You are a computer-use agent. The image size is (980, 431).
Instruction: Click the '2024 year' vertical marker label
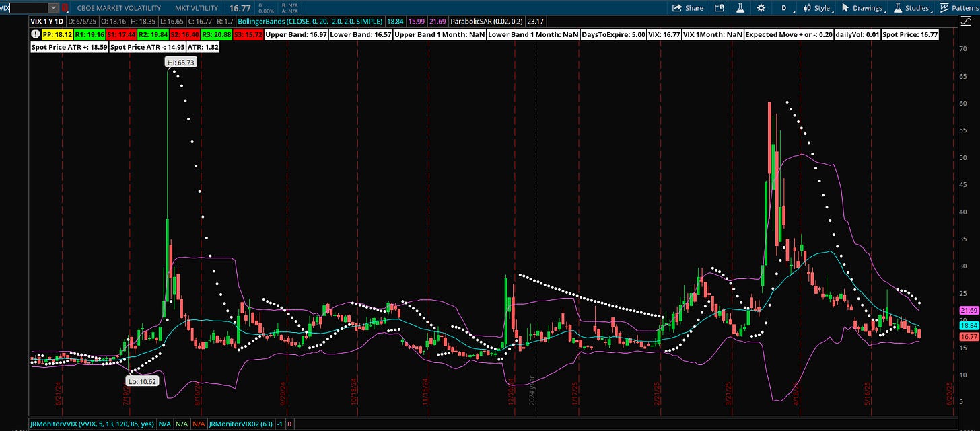532,391
